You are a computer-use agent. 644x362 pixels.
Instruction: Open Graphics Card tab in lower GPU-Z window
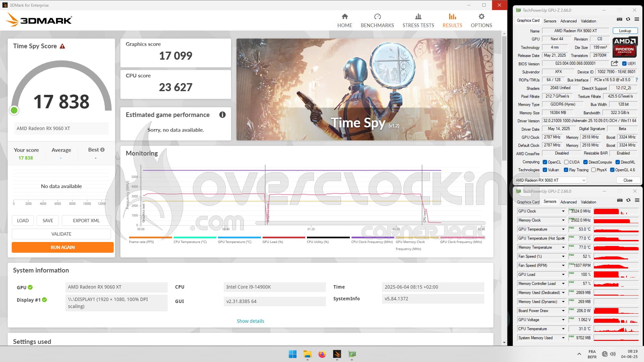528,202
